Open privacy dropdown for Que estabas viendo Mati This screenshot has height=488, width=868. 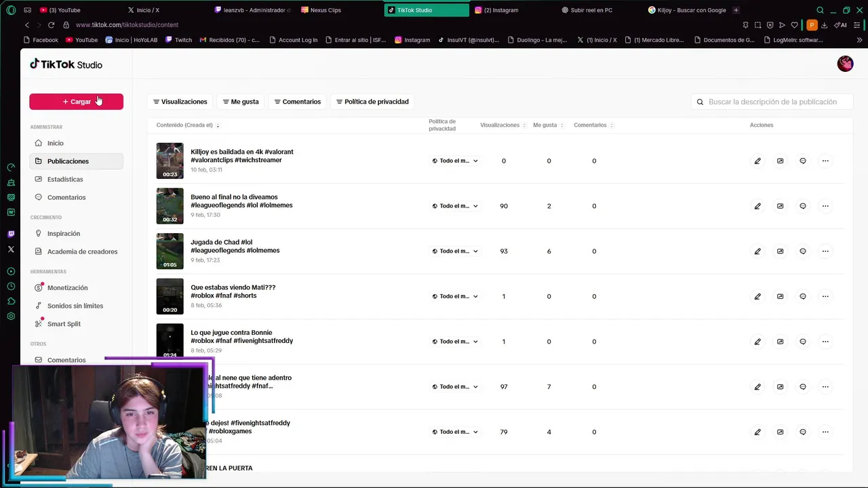pos(455,296)
